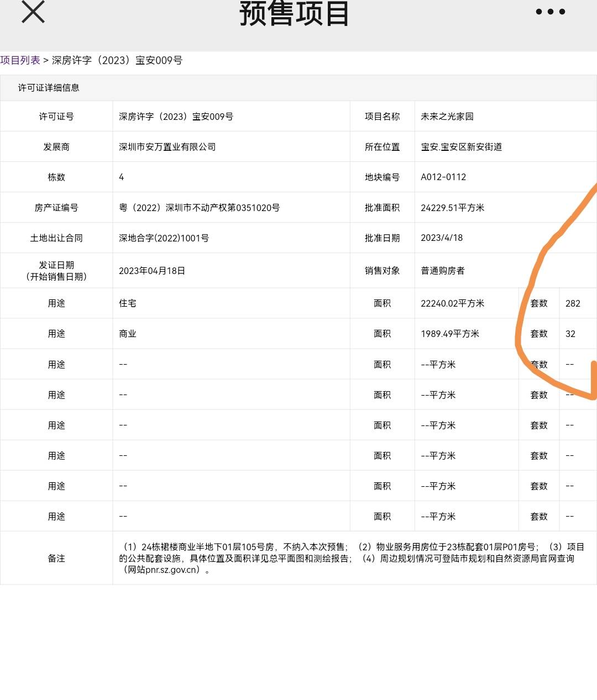The height and width of the screenshot is (700, 597).
Task: Select the 用途 label in 住宅 row
Action: (56, 303)
